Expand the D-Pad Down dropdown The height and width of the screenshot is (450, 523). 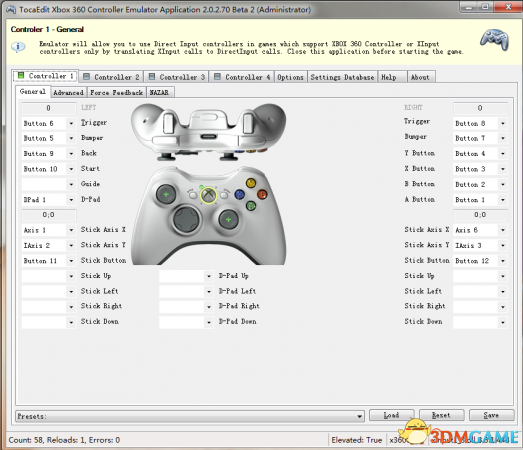pos(209,322)
